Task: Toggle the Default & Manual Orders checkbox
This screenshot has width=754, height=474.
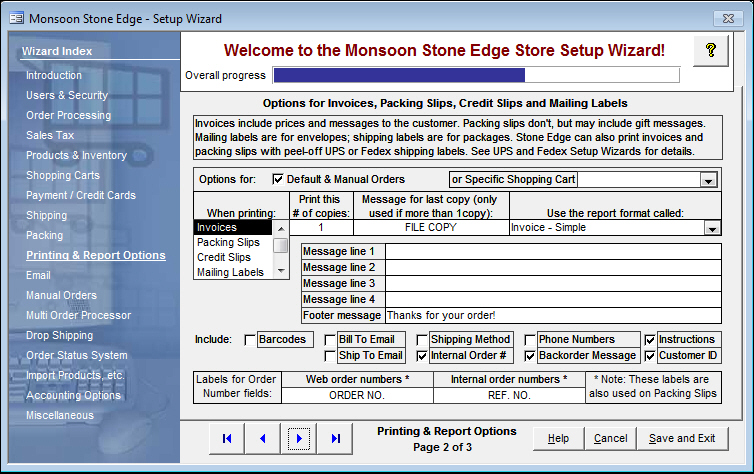Action: click(x=279, y=180)
